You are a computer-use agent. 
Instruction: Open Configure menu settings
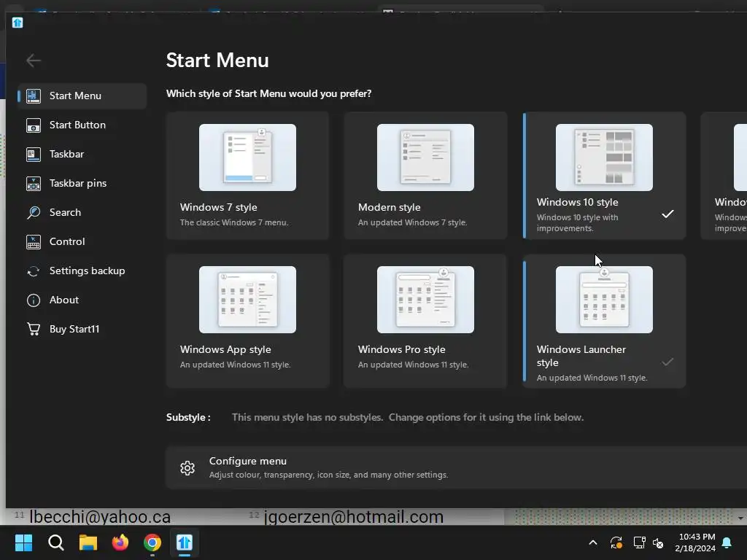click(457, 467)
